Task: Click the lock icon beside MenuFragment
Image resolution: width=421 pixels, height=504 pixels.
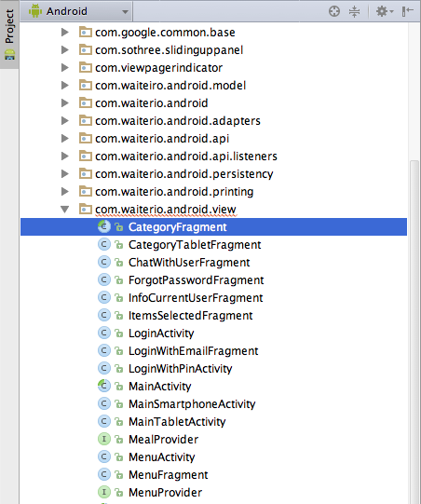Action: pyautogui.click(x=119, y=475)
